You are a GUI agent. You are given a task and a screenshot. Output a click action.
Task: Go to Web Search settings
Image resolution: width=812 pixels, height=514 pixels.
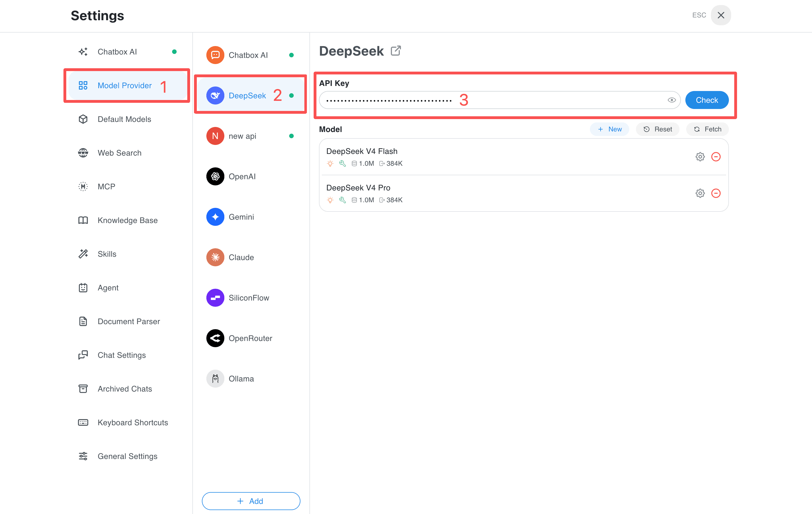coord(127,153)
